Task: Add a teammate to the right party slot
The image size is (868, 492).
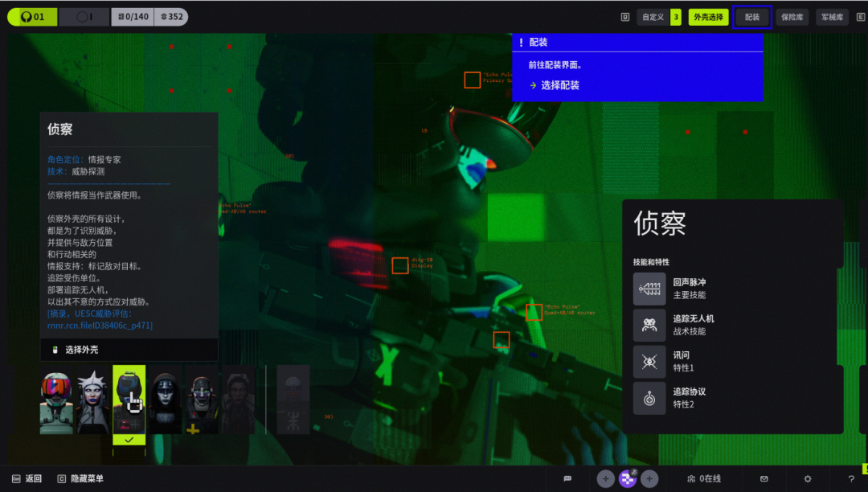Action: tap(649, 479)
